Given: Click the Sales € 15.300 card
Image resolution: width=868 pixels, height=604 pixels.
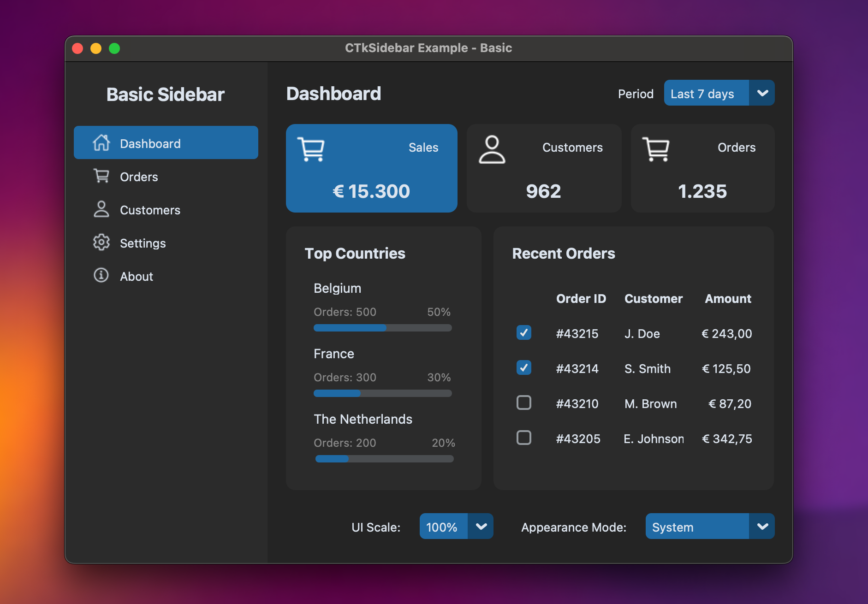Looking at the screenshot, I should point(372,168).
